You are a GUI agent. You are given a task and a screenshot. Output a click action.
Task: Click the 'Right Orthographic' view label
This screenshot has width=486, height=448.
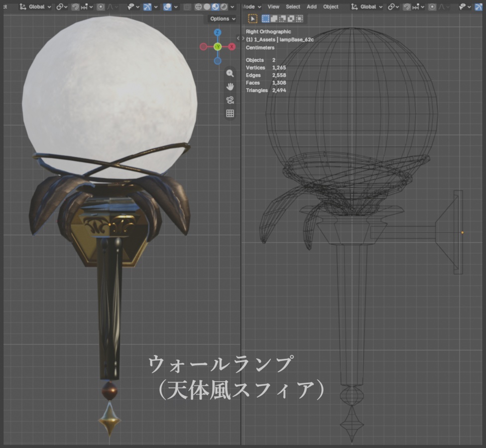coord(268,32)
